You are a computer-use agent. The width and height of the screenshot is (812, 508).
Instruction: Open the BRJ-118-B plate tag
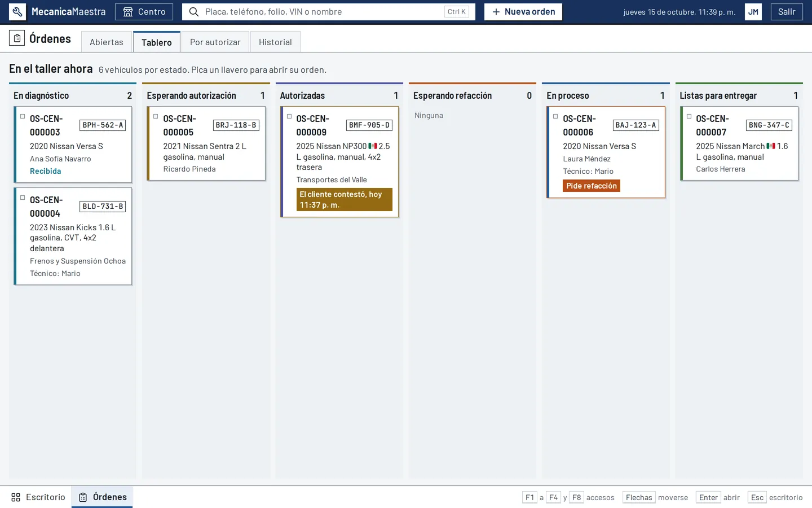click(x=236, y=125)
